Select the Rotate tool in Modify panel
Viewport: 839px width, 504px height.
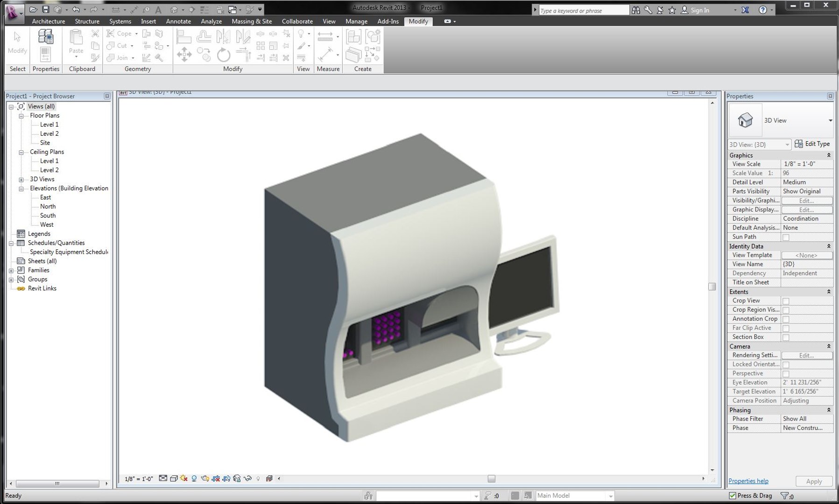click(223, 55)
